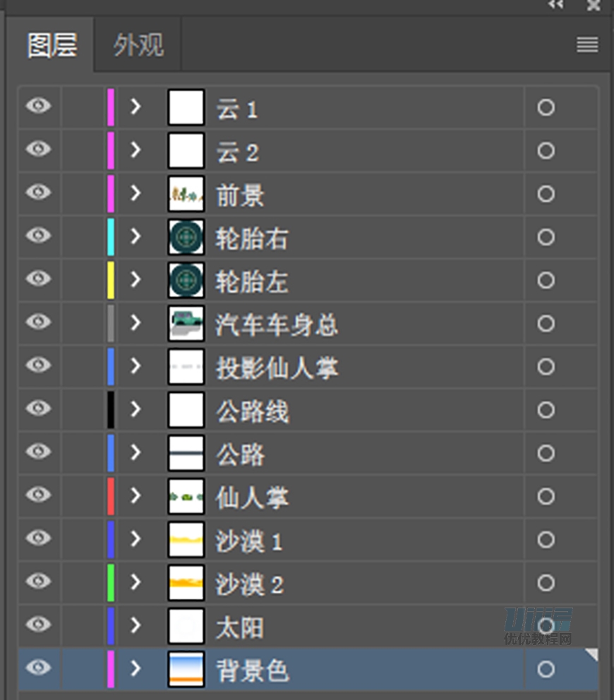The width and height of the screenshot is (614, 700).
Task: Expand the 轮胎左 layer
Action: coord(134,280)
